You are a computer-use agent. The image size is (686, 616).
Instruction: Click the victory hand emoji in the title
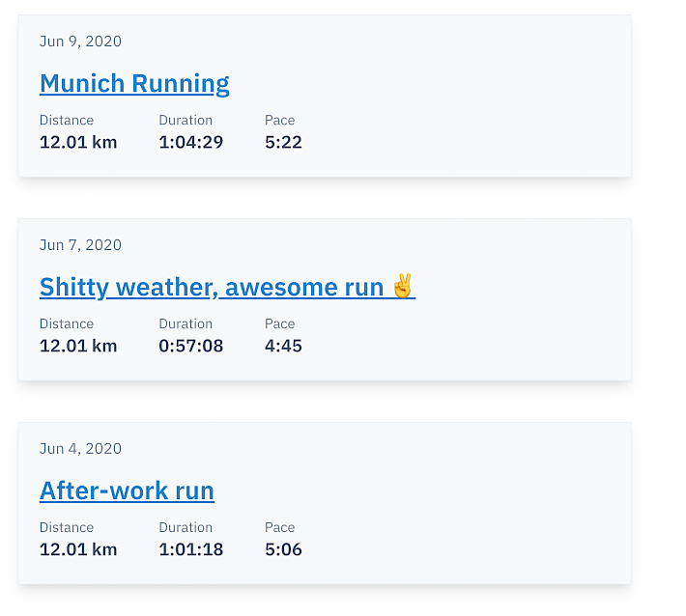pos(403,286)
